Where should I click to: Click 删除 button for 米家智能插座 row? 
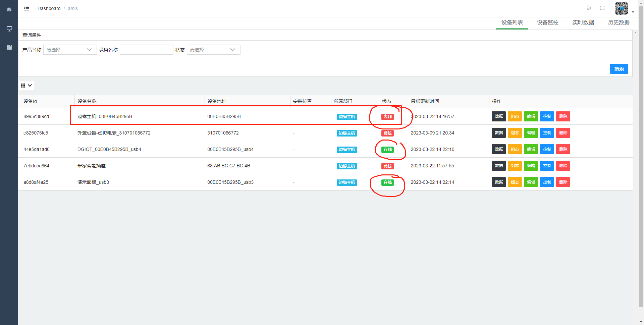click(563, 166)
